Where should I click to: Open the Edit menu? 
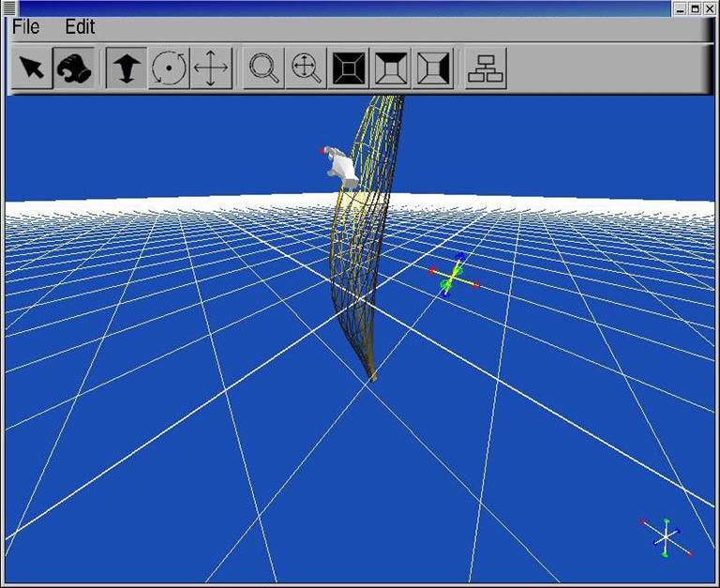pyautogui.click(x=80, y=26)
